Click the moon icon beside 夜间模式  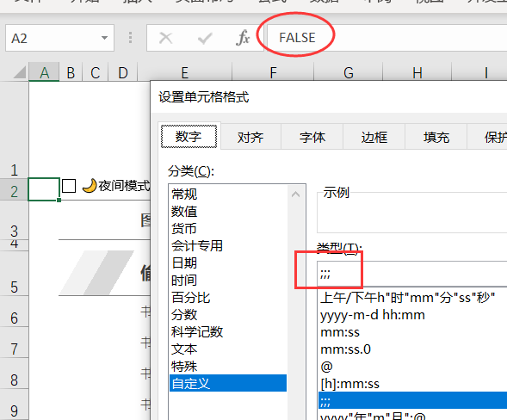click(x=90, y=186)
